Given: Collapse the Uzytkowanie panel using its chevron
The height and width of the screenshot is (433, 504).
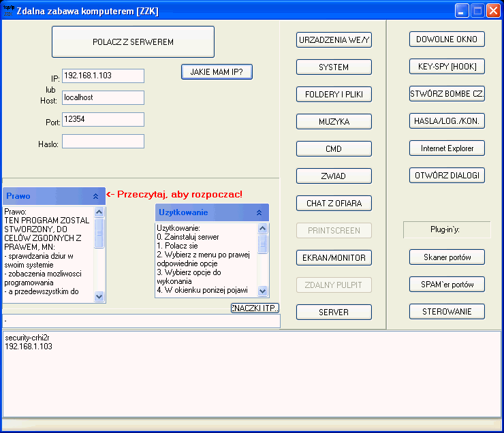Looking at the screenshot, I should pos(259,212).
